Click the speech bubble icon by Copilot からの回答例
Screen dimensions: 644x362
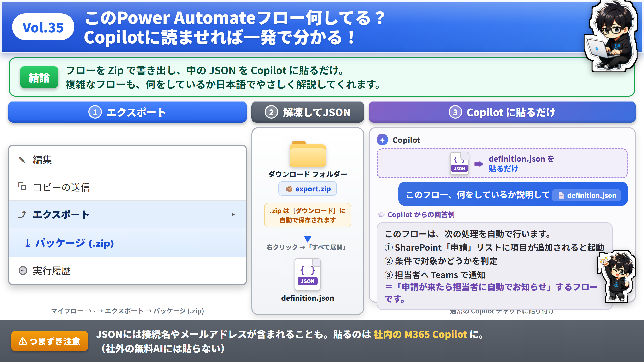[x=381, y=215]
